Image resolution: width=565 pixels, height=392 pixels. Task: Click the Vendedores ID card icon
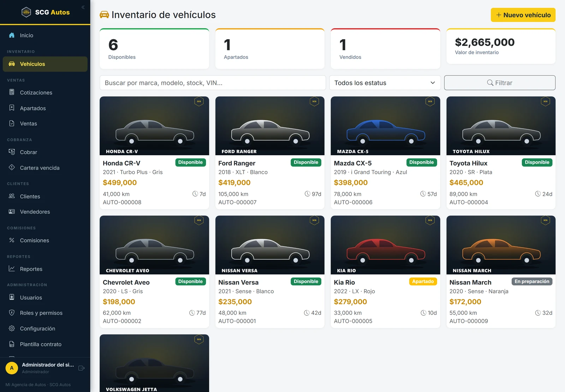tap(12, 212)
